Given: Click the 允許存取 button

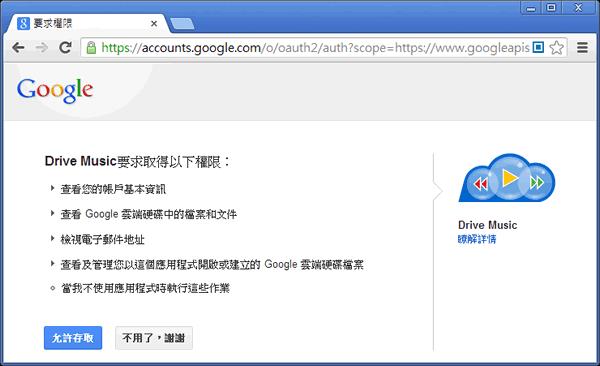Looking at the screenshot, I should tap(73, 338).
